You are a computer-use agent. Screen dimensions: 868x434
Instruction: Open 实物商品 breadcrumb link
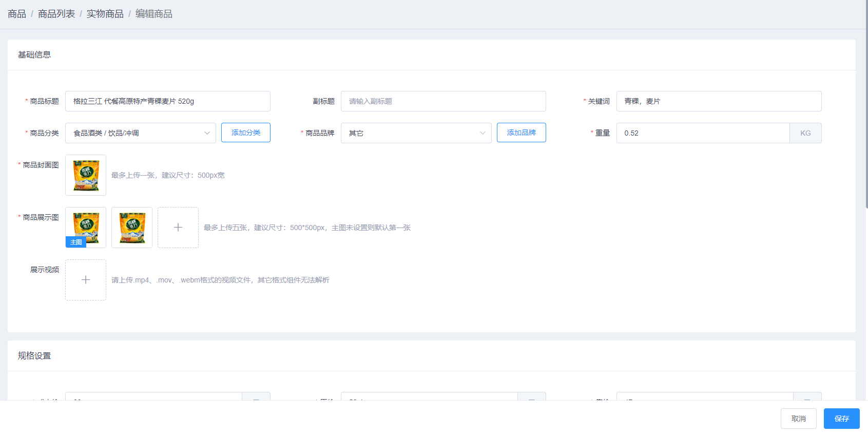(105, 14)
